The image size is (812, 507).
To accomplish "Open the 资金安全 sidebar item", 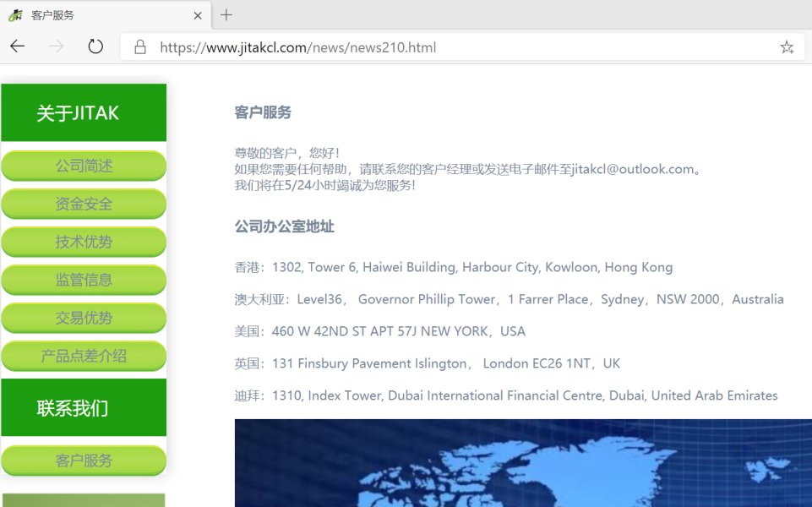I will pos(84,204).
